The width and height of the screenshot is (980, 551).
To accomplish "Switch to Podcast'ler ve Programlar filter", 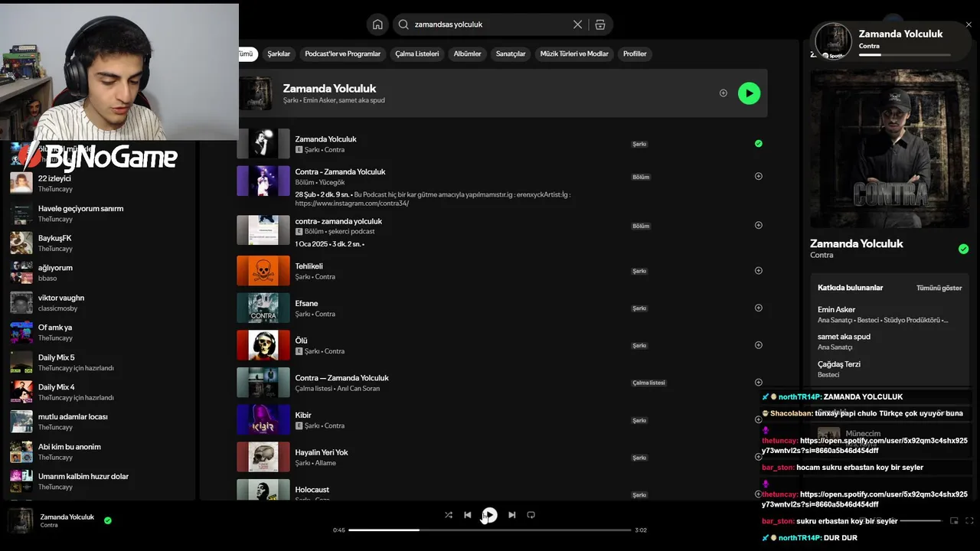I will (x=343, y=54).
